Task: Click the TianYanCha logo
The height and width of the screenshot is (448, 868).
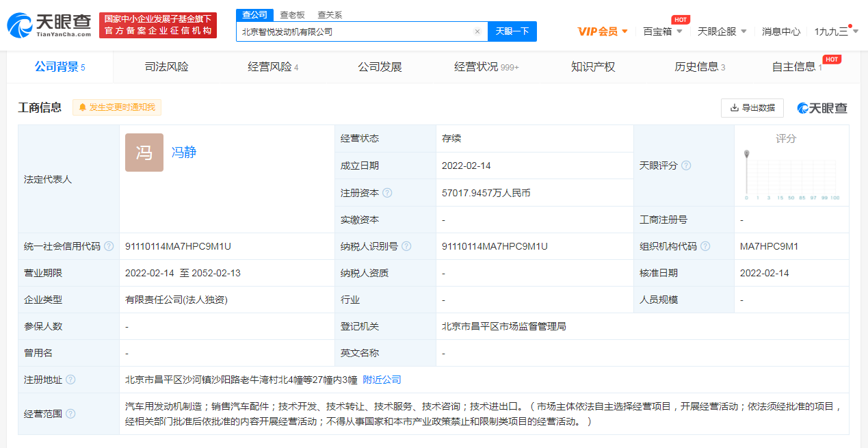Action: [x=49, y=25]
